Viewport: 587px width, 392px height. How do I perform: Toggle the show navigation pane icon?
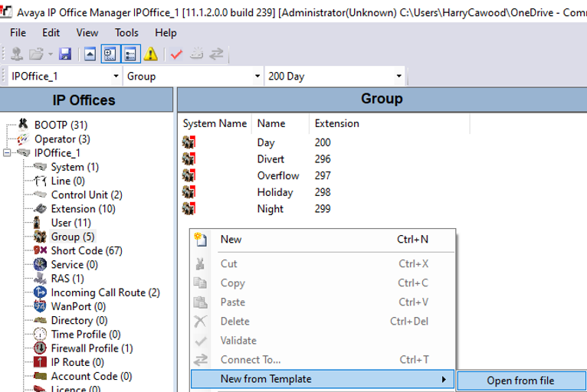pyautogui.click(x=110, y=54)
